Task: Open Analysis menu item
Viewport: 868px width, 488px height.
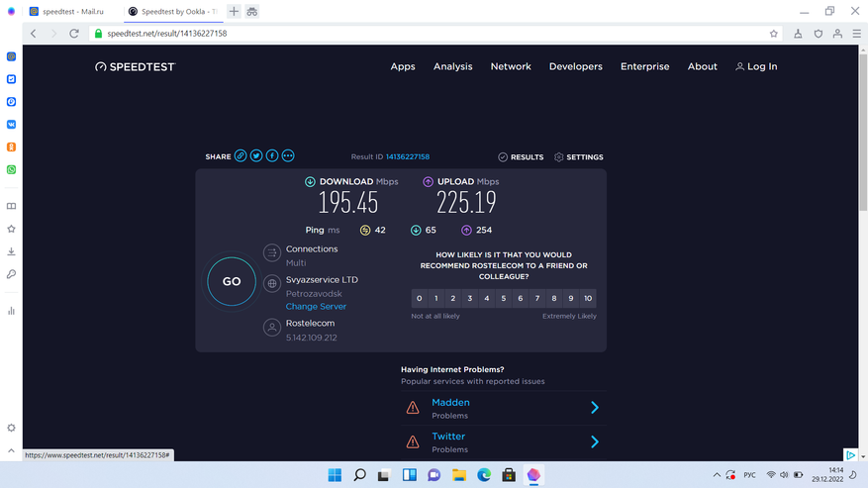Action: coord(453,66)
